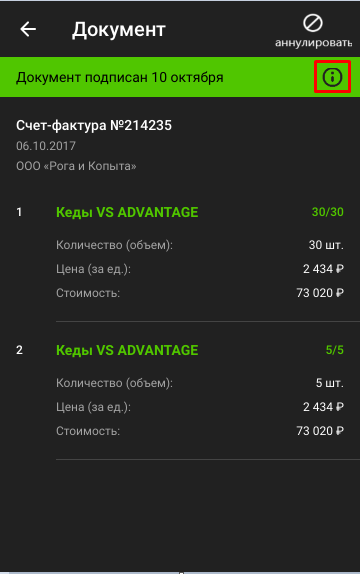Open the second 'Кеды VS ADVANTAGE' item
Viewport: 360px width, 574px height.
(127, 350)
